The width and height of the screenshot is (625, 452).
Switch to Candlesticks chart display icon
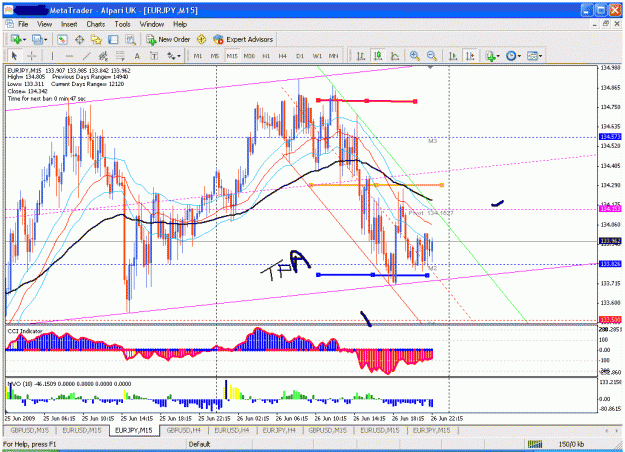click(x=378, y=56)
